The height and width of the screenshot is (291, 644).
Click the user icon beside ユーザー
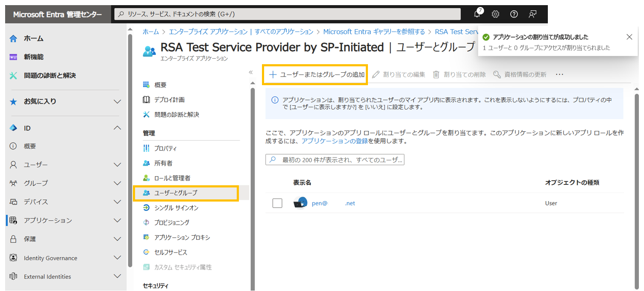13,165
